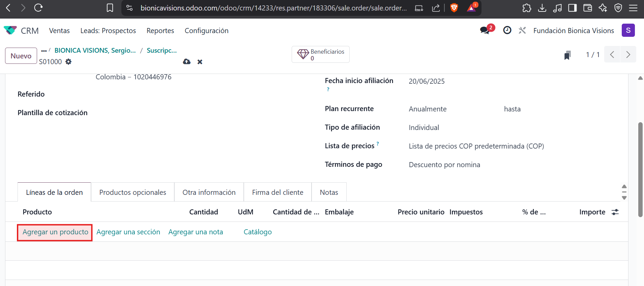Open the Ventas menu
The image size is (644, 286).
[59, 31]
